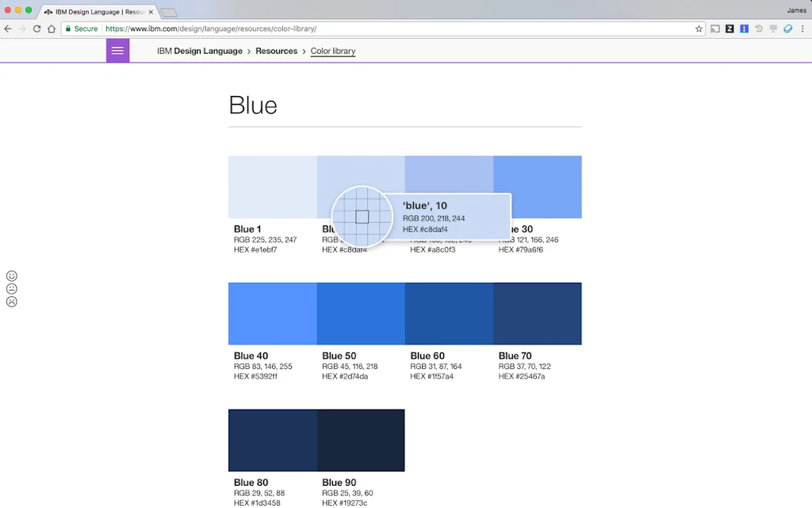Open the purple hamburger menu

(117, 51)
